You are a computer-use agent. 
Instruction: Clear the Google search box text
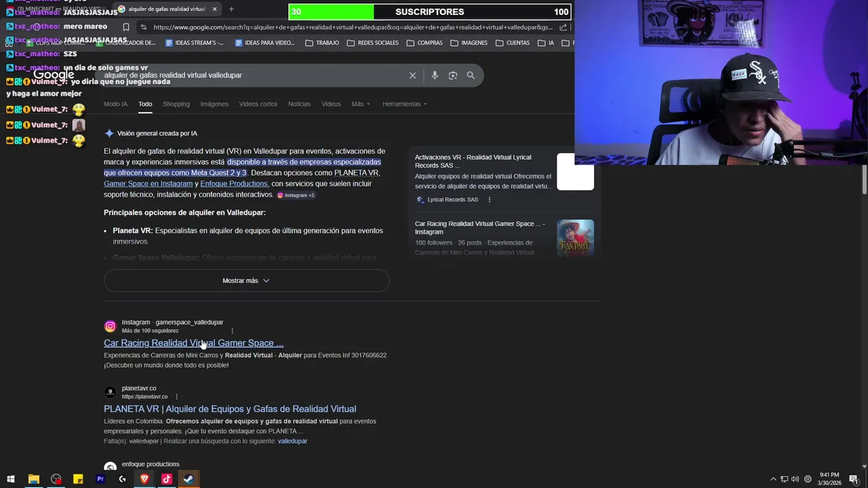coord(412,75)
